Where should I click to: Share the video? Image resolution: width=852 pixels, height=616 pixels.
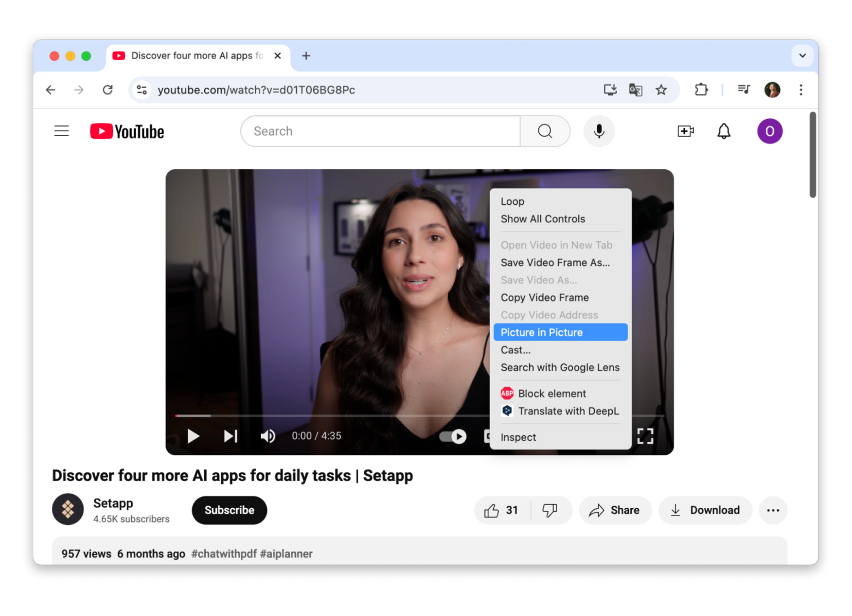pos(615,510)
